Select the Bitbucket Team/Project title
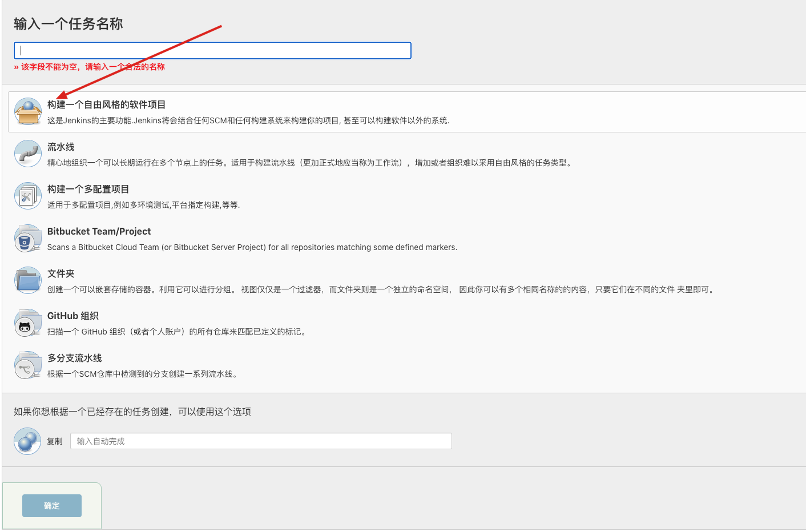Screen dimensions: 806x532 pos(99,231)
